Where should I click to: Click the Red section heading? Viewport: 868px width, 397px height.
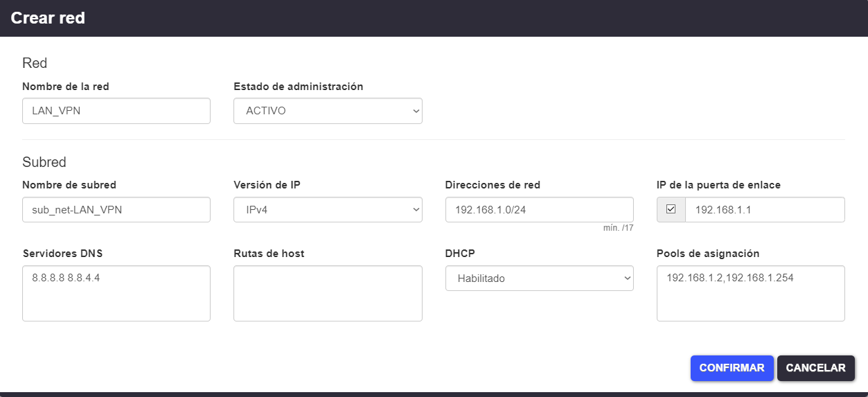tap(35, 63)
